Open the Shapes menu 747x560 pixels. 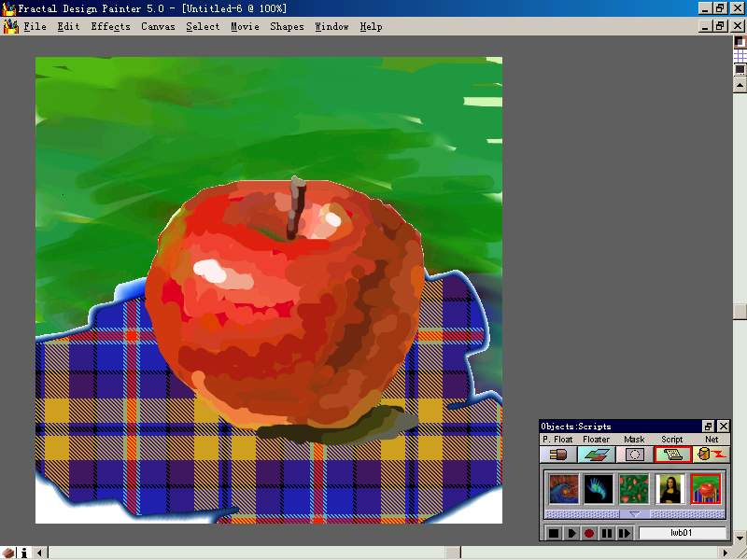pyautogui.click(x=287, y=27)
